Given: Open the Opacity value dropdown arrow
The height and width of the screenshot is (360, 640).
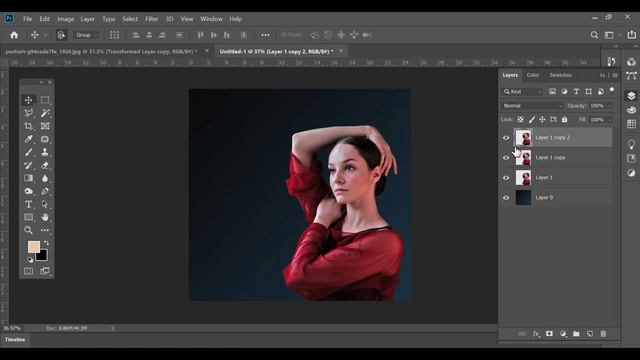Looking at the screenshot, I should coord(610,106).
